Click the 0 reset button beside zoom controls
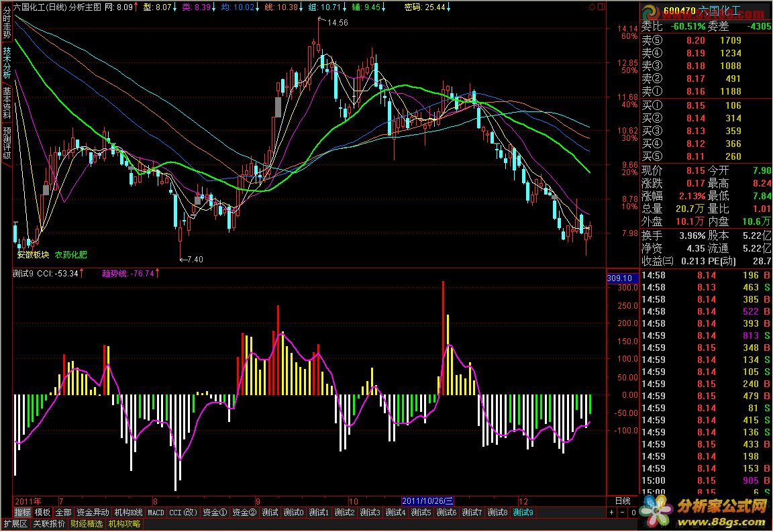The width and height of the screenshot is (773, 532). coord(633,513)
